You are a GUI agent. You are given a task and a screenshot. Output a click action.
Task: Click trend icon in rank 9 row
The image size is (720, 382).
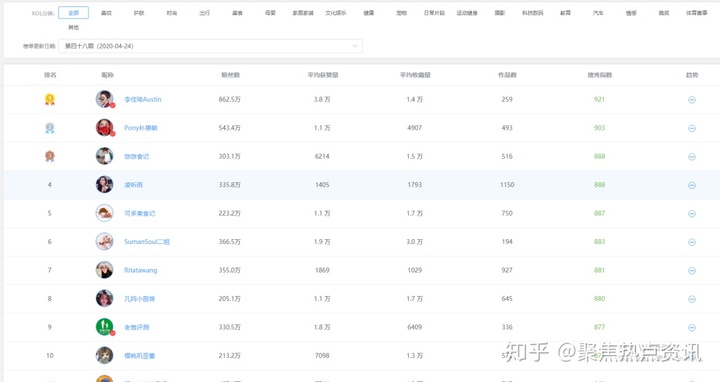(x=692, y=327)
